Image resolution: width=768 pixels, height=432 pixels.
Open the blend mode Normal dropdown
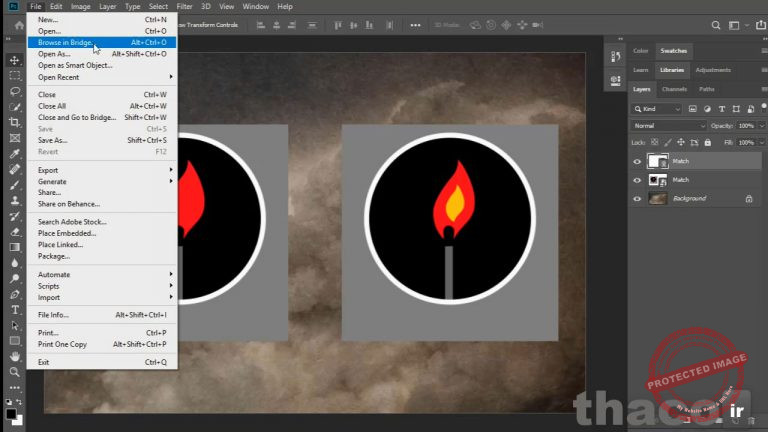pos(668,126)
